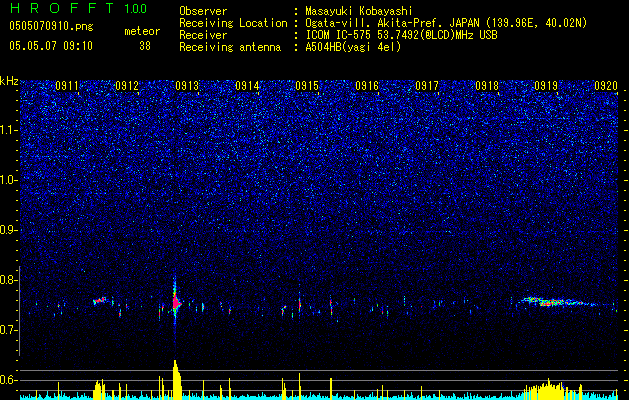Click the 0920 time marker
The height and width of the screenshot is (400, 629).
(606, 85)
